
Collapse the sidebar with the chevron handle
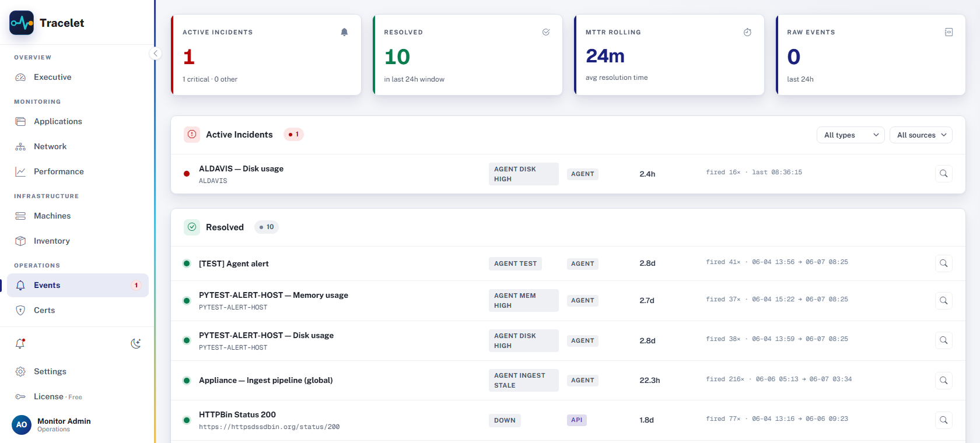[x=155, y=54]
